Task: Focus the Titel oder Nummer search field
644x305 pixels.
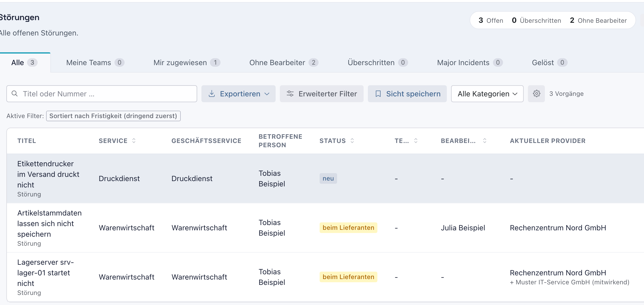Action: (102, 94)
